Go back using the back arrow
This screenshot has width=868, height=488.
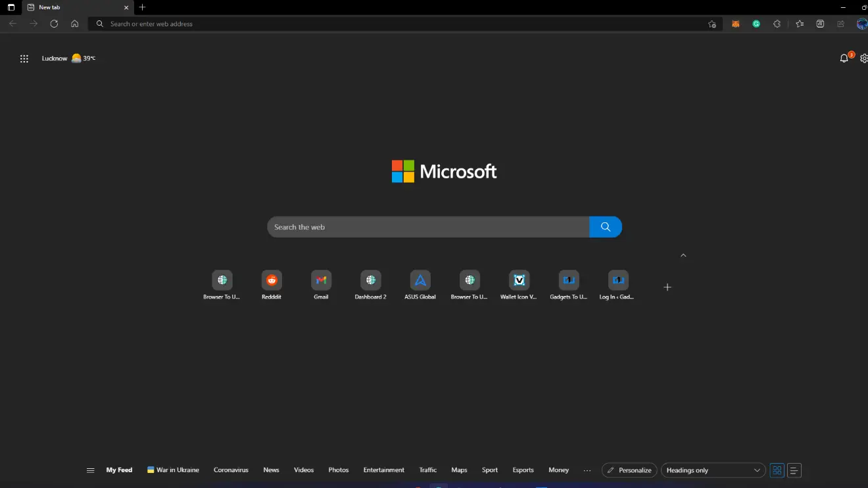tap(12, 24)
